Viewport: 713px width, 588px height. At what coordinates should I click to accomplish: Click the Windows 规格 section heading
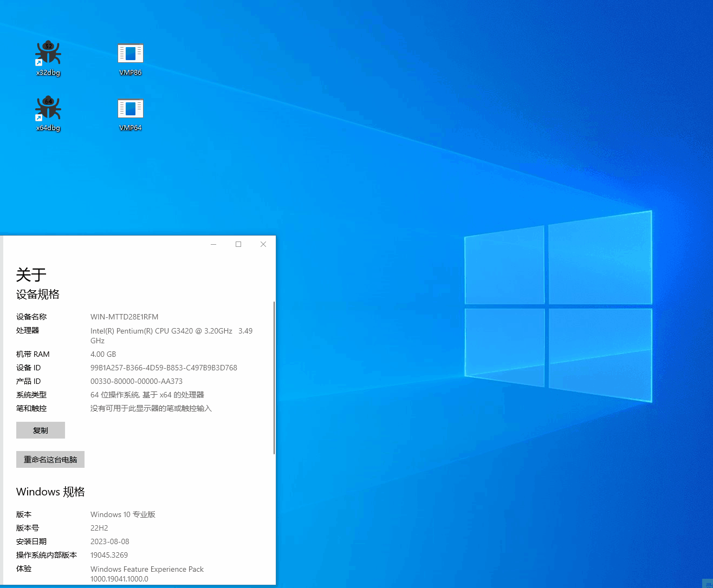50,492
